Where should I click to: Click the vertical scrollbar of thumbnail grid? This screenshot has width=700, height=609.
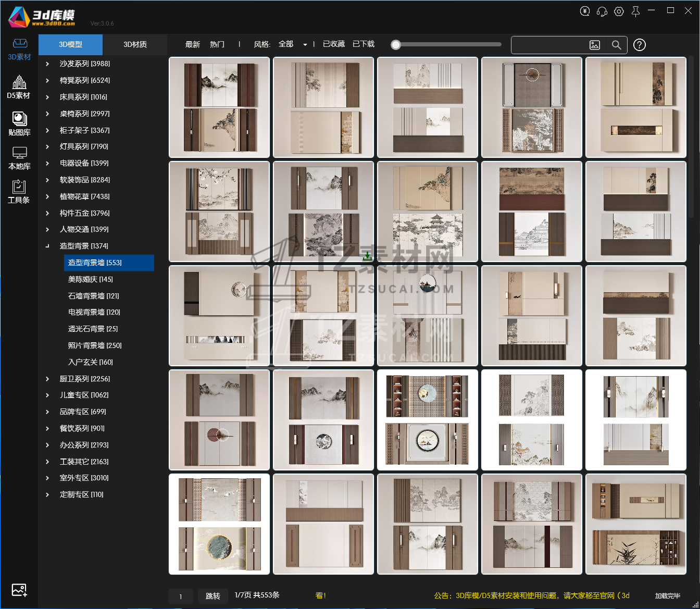point(691,137)
